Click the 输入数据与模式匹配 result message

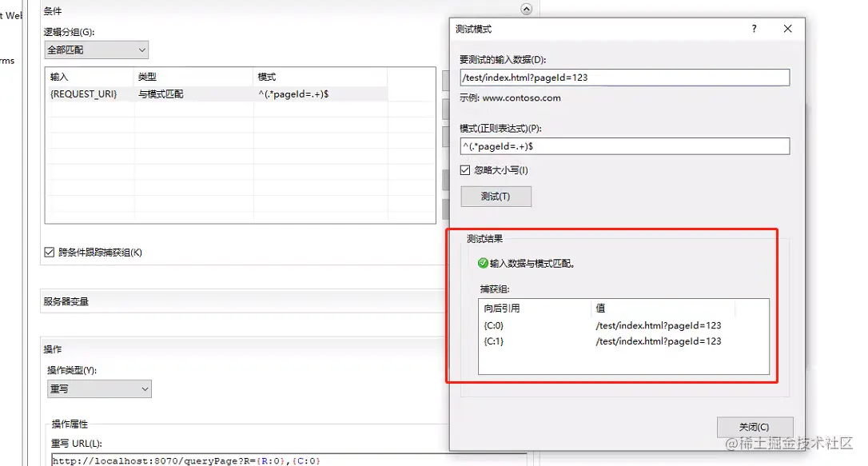click(x=532, y=264)
